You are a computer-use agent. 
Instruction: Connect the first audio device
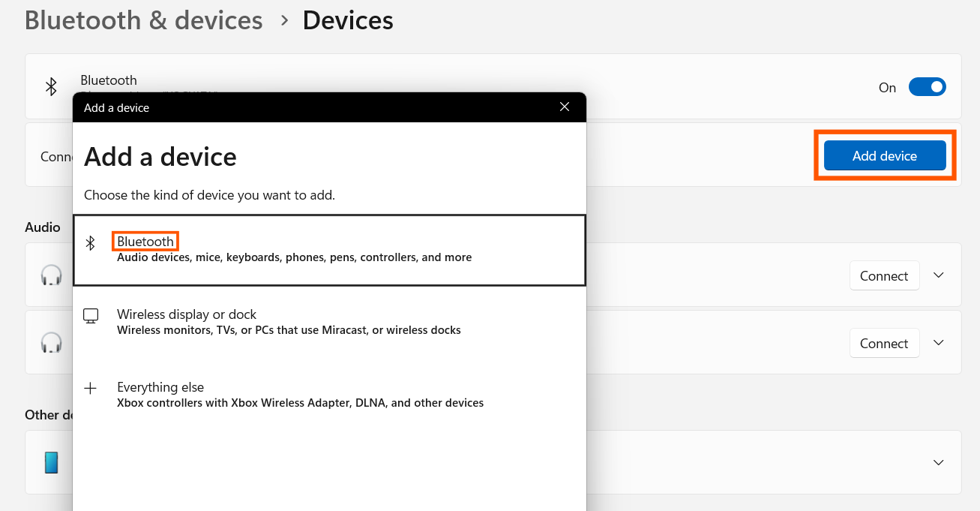click(x=885, y=275)
